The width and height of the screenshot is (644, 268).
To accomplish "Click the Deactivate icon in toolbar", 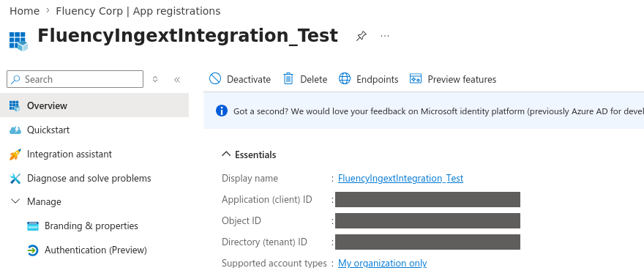I will (x=215, y=78).
